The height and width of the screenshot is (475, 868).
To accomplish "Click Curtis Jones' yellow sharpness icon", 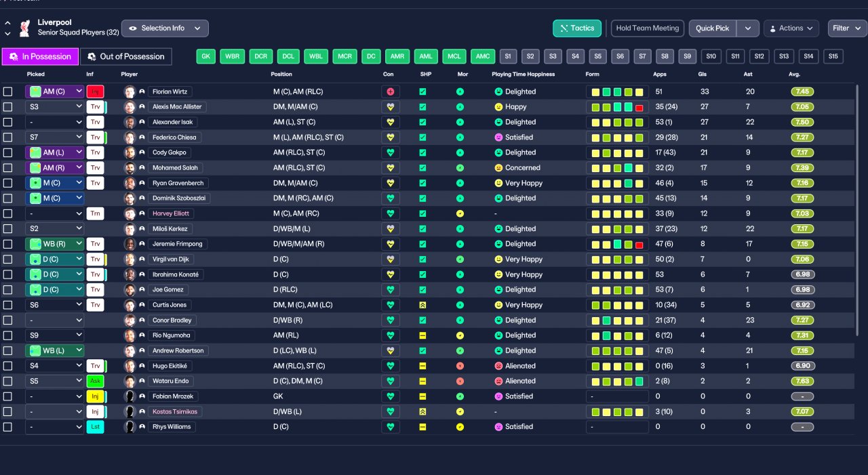I will point(422,305).
